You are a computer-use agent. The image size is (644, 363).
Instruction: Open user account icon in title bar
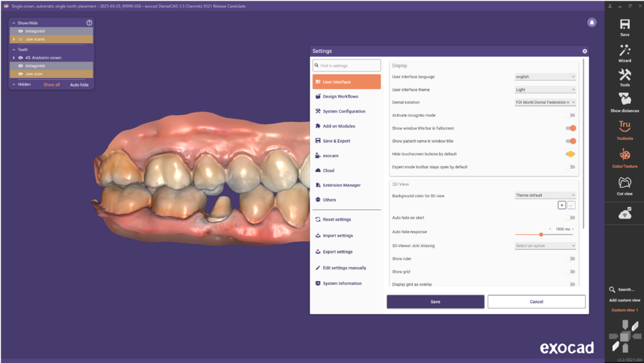610,6
